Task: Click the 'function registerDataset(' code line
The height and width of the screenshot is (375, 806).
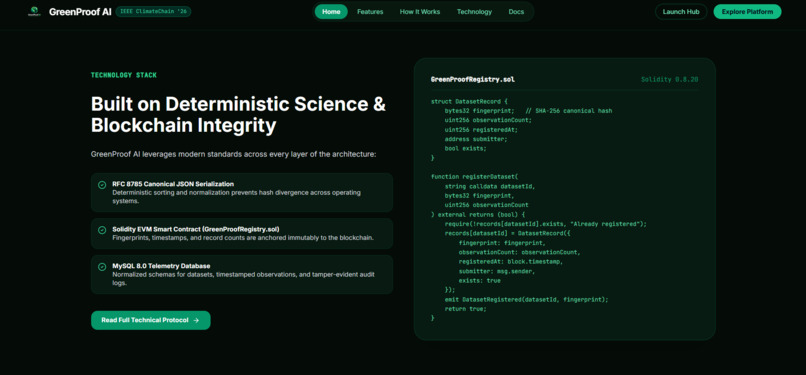Action: click(475, 177)
